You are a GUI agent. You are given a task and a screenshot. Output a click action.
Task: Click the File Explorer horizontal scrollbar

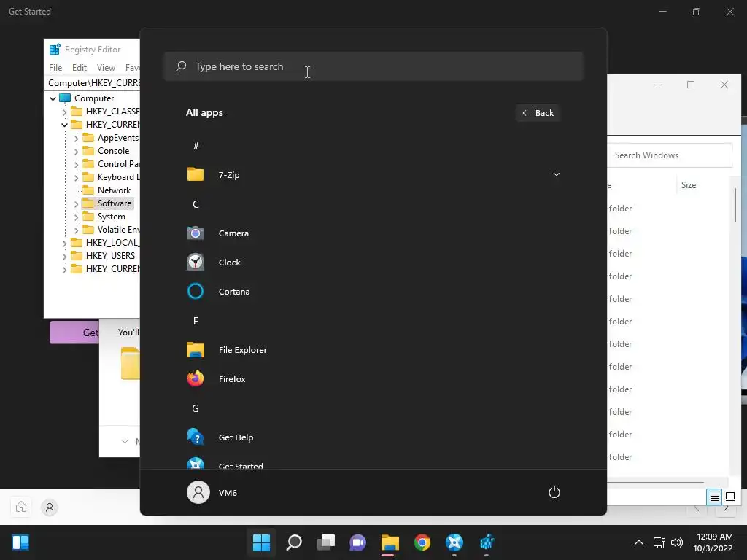coord(656,483)
